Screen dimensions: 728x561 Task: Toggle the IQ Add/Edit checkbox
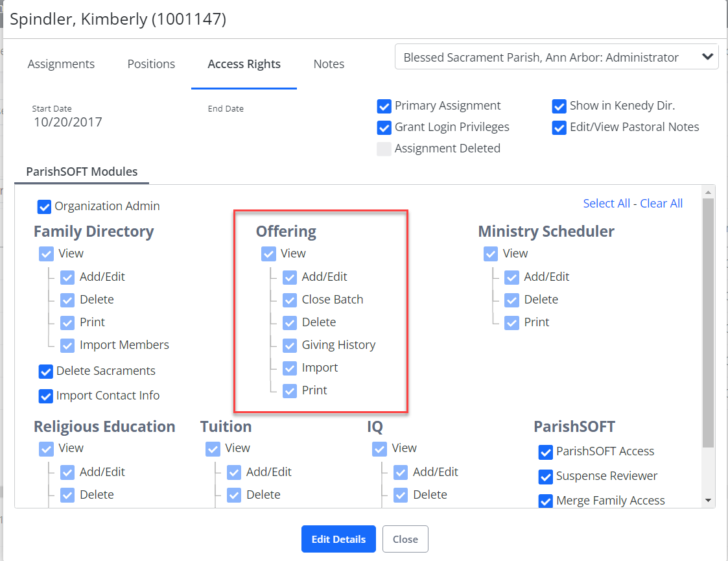(x=401, y=472)
